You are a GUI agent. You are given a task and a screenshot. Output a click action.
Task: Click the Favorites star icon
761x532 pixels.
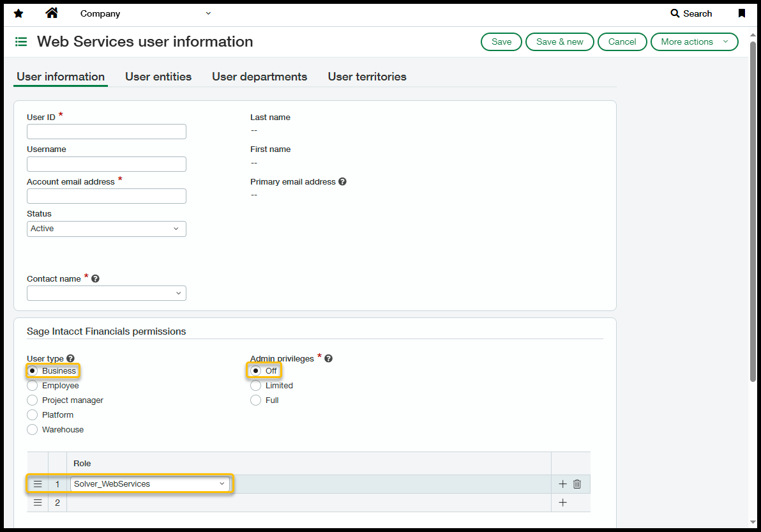19,13
